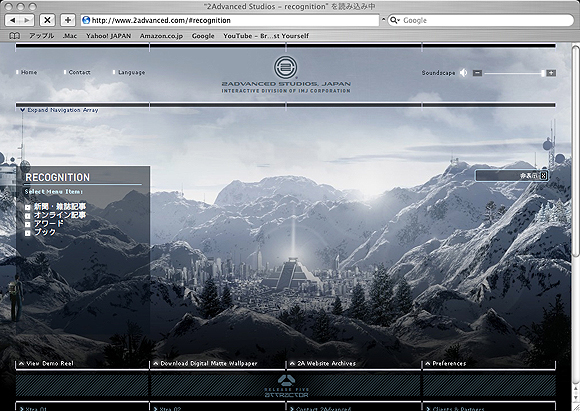The height and width of the screenshot is (411, 580).
Task: Open the Contact menu item
Action: pos(77,72)
